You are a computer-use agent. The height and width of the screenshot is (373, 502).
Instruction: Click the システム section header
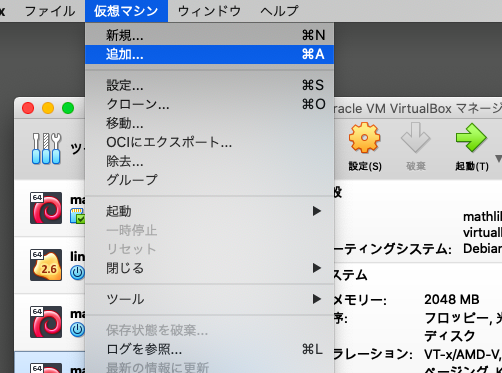coord(350,275)
